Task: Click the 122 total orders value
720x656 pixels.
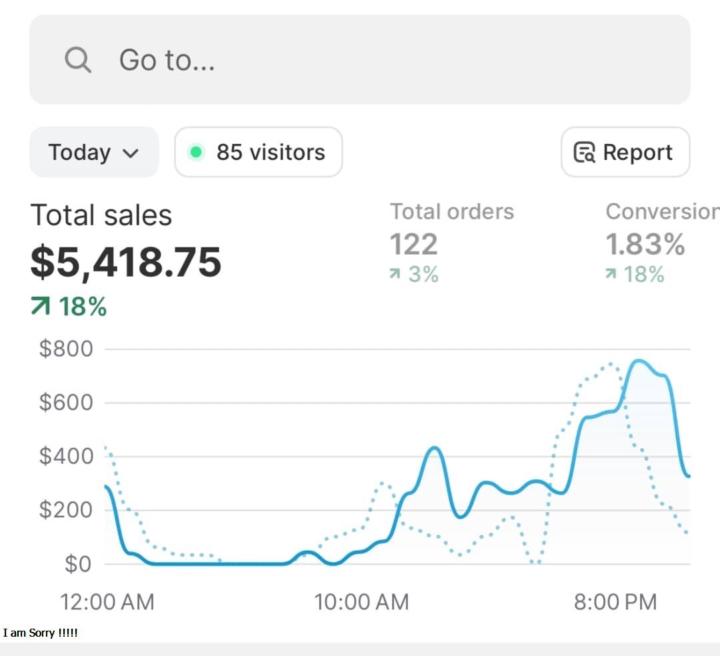Action: coord(414,244)
